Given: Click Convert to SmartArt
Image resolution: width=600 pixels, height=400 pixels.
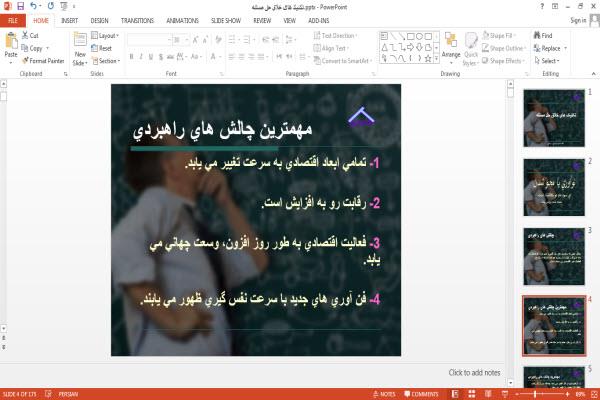Looking at the screenshot, I should 343,61.
